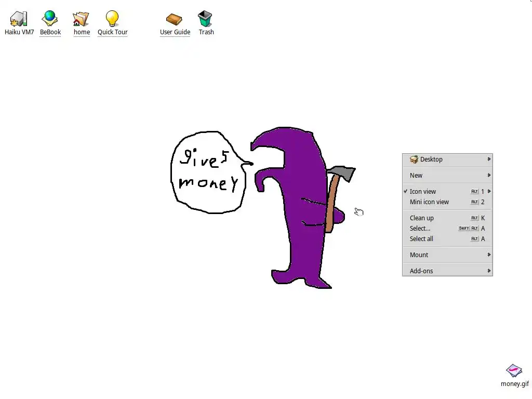Image resolution: width=532 pixels, height=399 pixels.
Task: Expand arrow beside Add-ons entry
Action: 489,271
